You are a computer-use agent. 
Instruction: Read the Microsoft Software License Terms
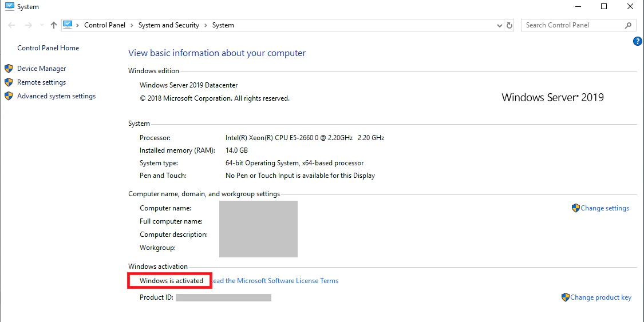(x=275, y=281)
